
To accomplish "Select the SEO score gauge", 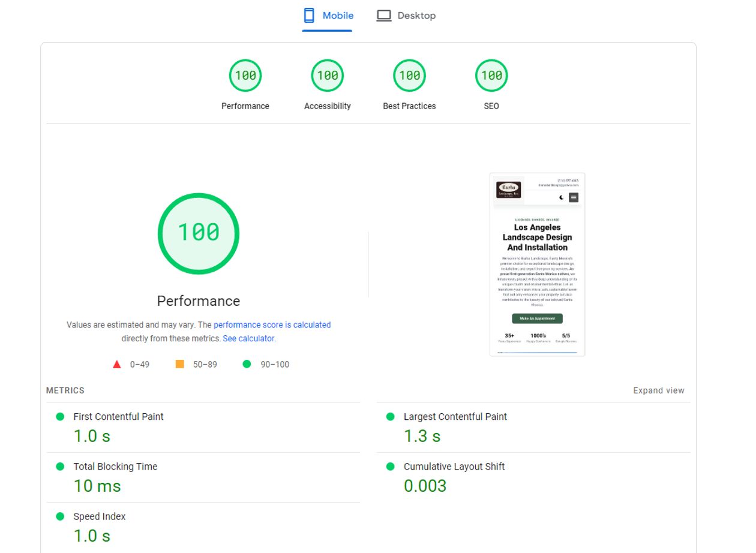I will tap(491, 75).
